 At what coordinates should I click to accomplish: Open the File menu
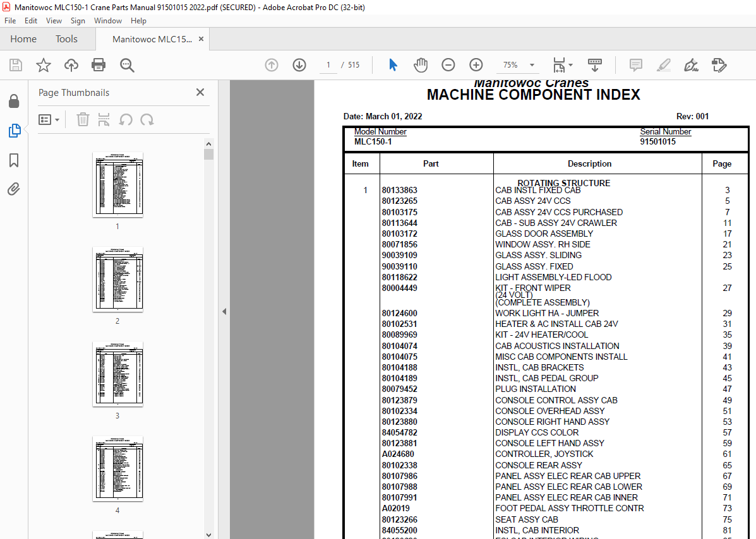(x=10, y=21)
